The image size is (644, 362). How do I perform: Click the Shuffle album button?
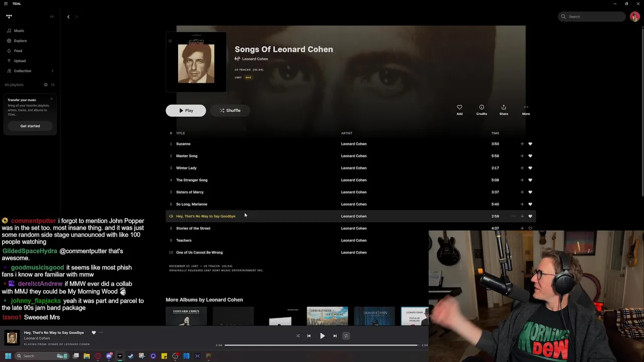pyautogui.click(x=230, y=111)
